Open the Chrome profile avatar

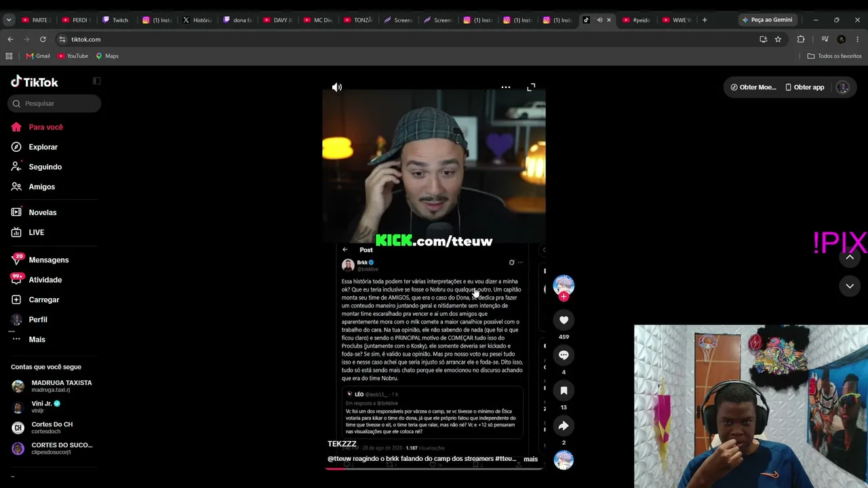(x=842, y=39)
